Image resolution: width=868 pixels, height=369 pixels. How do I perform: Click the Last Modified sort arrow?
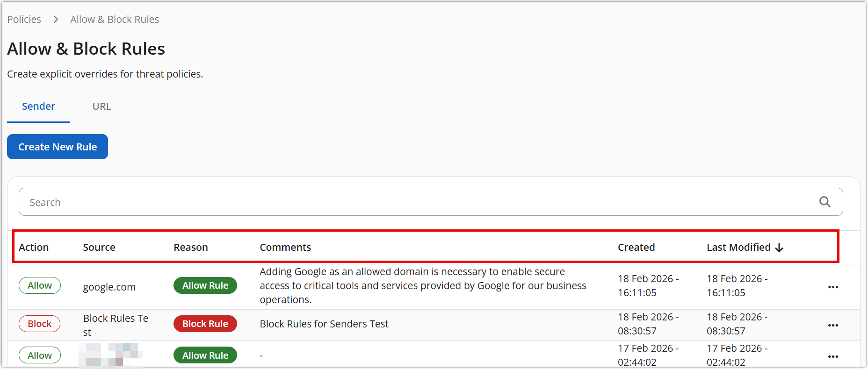coord(779,248)
